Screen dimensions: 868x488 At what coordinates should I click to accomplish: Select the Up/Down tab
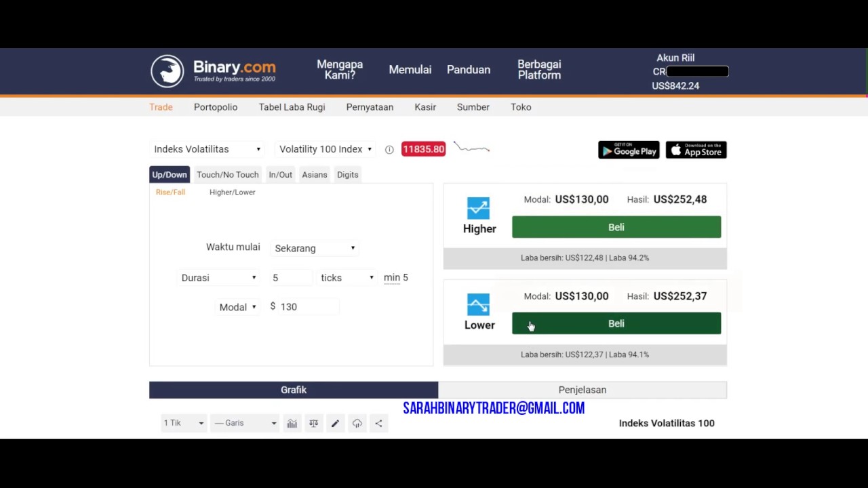(170, 175)
